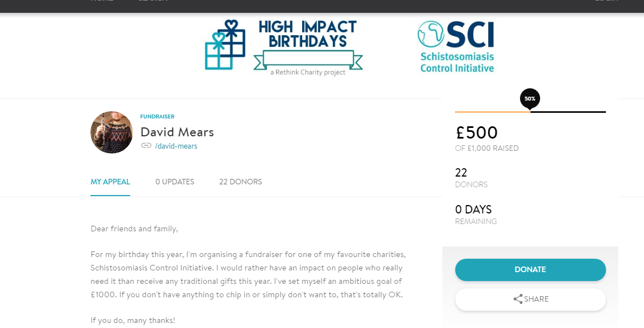Image resolution: width=644 pixels, height=328 pixels.
Task: Click the Fundraiser label above the name
Action: tap(157, 117)
